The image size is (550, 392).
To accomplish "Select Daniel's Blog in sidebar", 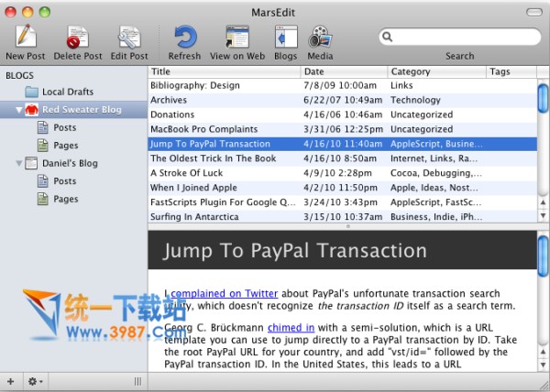I will pyautogui.click(x=61, y=163).
